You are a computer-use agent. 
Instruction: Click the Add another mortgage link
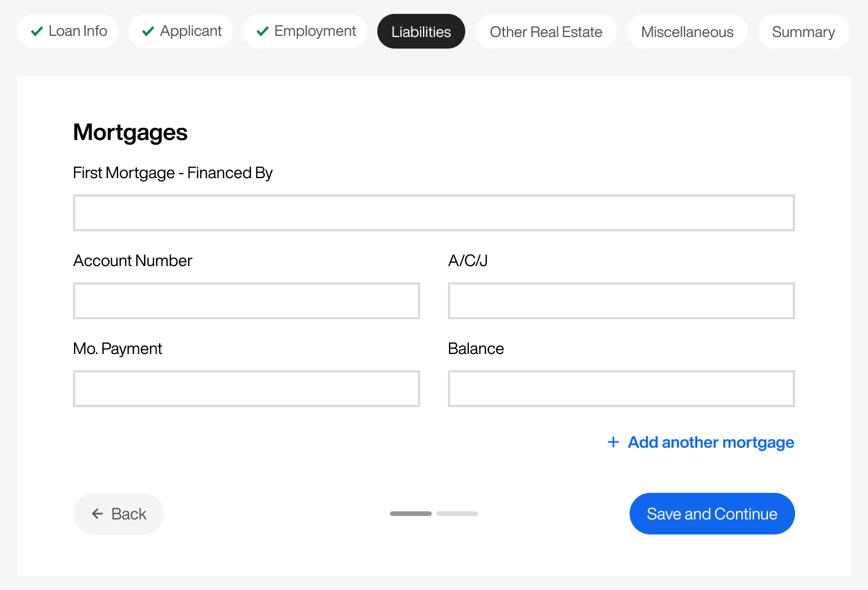[x=710, y=443]
